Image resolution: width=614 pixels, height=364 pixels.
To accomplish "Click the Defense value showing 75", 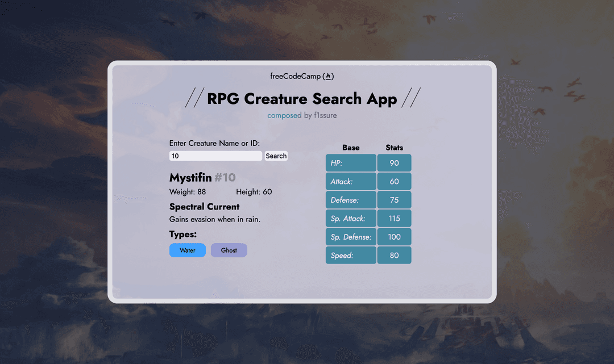I will 394,199.
